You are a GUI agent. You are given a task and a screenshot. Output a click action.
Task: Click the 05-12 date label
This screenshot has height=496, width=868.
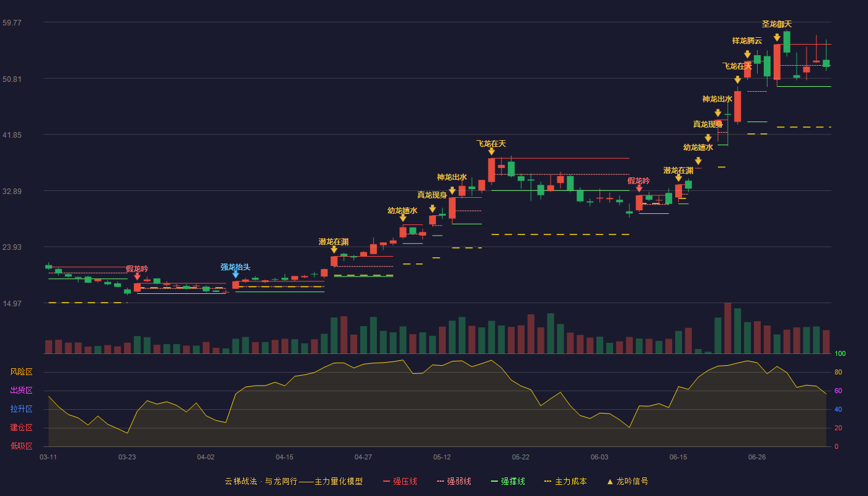coord(442,457)
